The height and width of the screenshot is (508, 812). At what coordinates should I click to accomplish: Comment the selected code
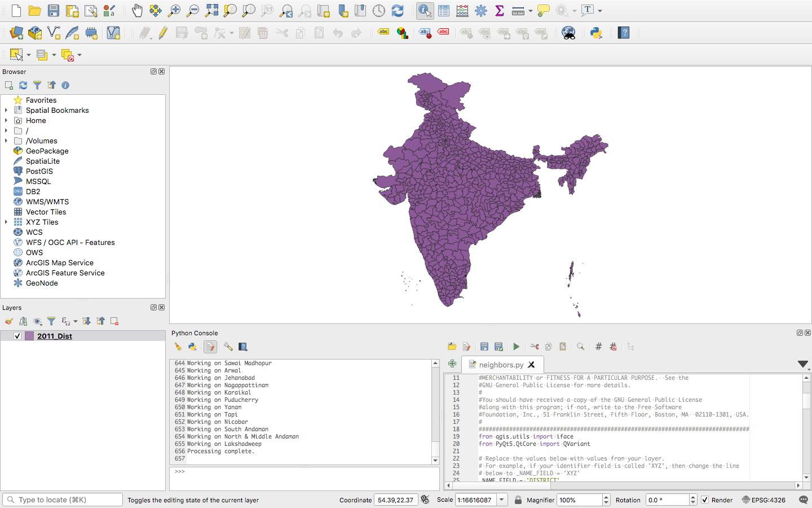point(599,347)
